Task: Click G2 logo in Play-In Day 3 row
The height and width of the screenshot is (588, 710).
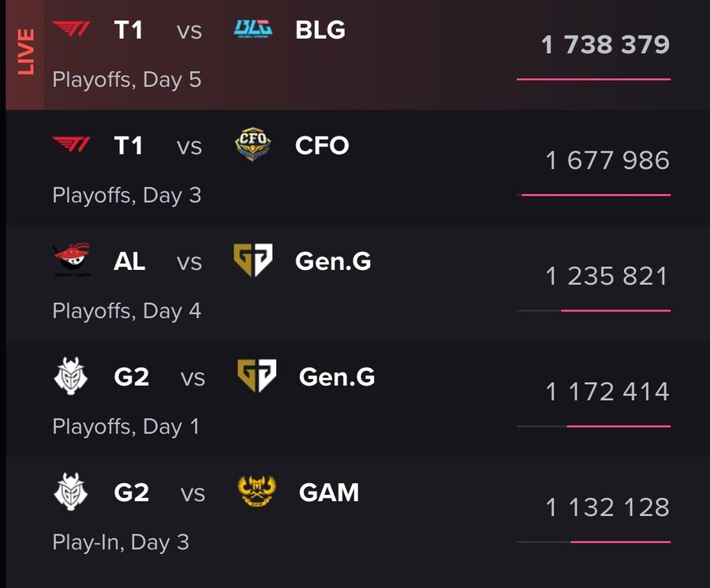Action: point(71,492)
